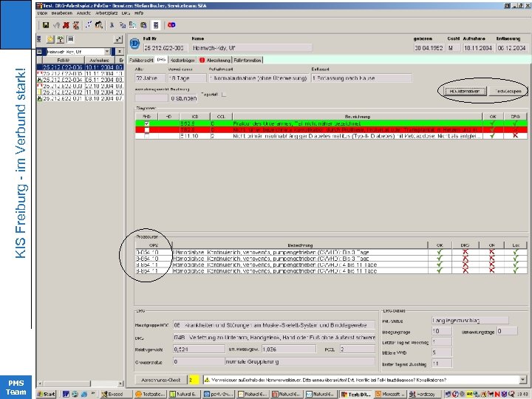Open the Hardcopy taskbar button

coord(424,394)
